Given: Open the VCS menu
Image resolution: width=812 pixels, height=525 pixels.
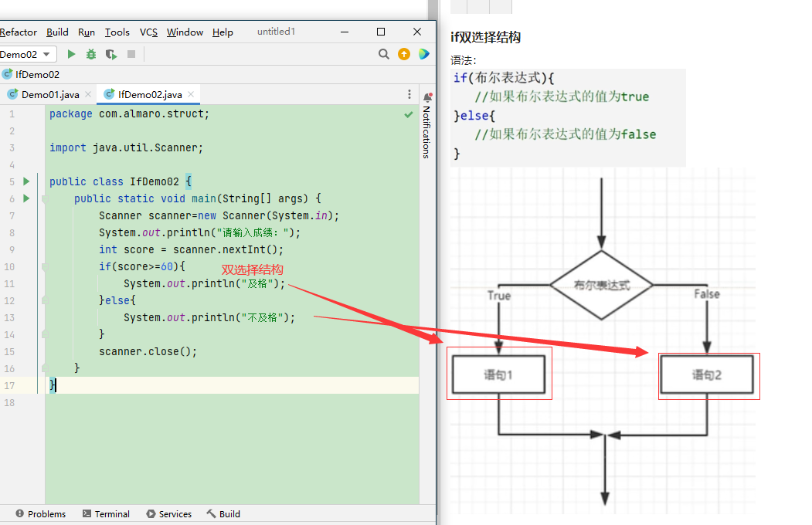Looking at the screenshot, I should [x=148, y=32].
